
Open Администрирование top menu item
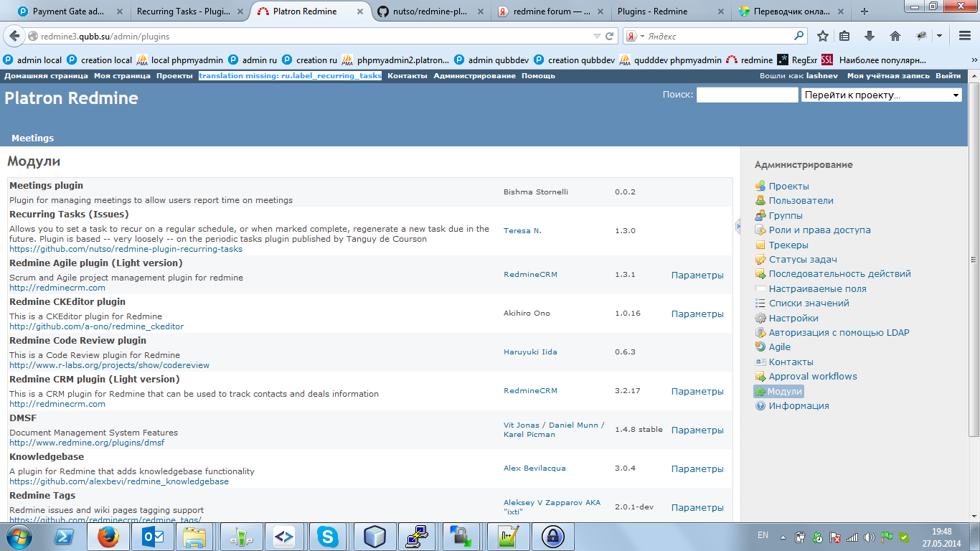point(474,76)
